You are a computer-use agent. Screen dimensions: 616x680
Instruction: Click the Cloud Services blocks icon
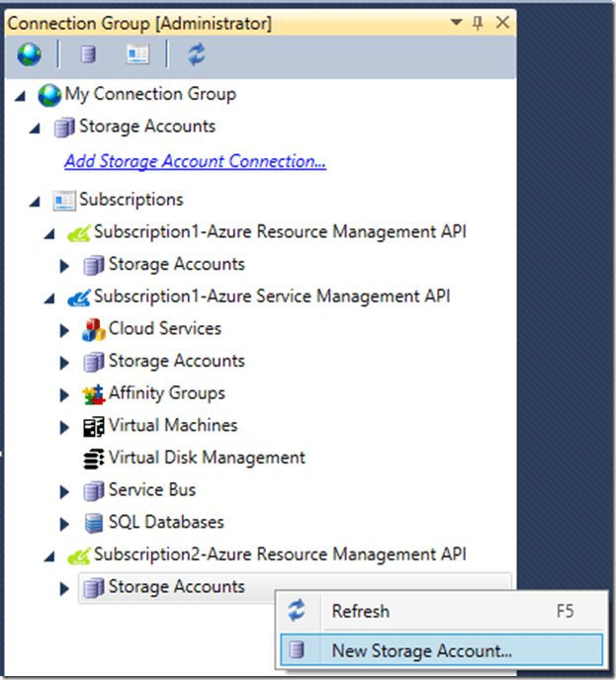[94, 329]
